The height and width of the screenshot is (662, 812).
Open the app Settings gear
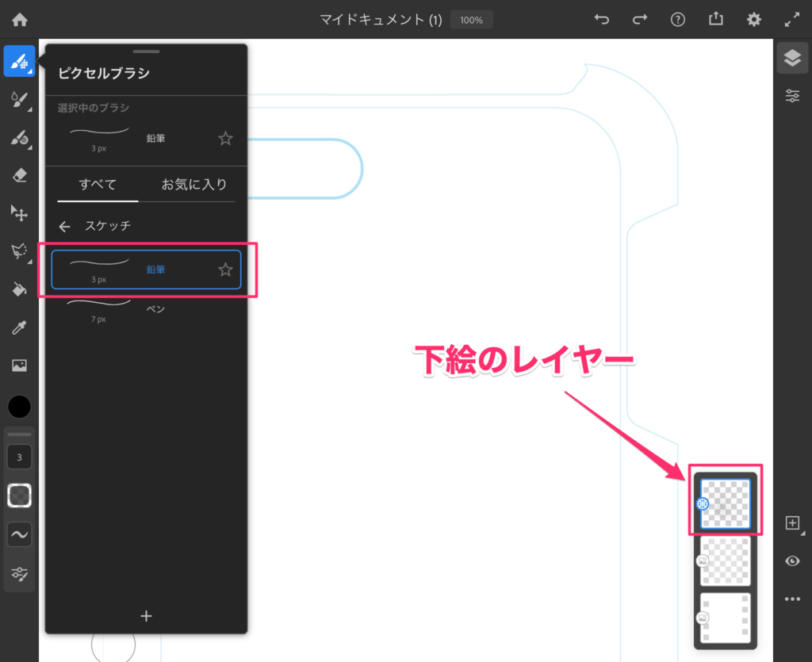click(754, 20)
